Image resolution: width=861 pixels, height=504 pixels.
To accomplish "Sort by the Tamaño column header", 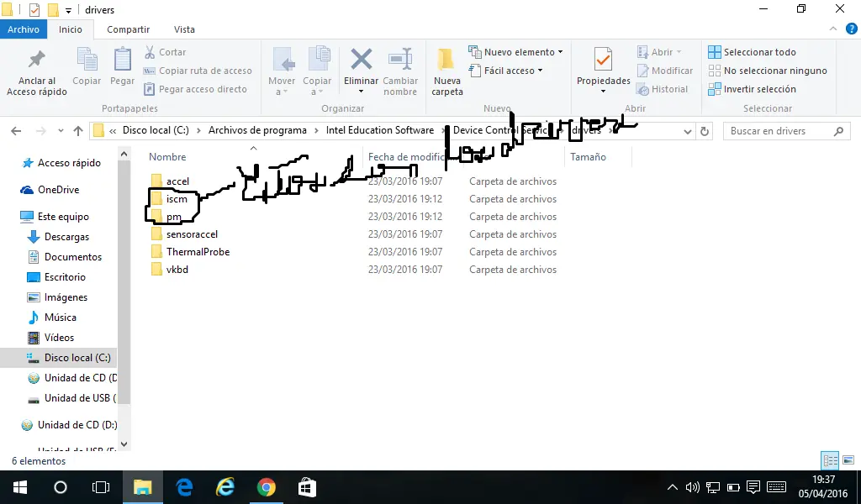I will [x=588, y=157].
